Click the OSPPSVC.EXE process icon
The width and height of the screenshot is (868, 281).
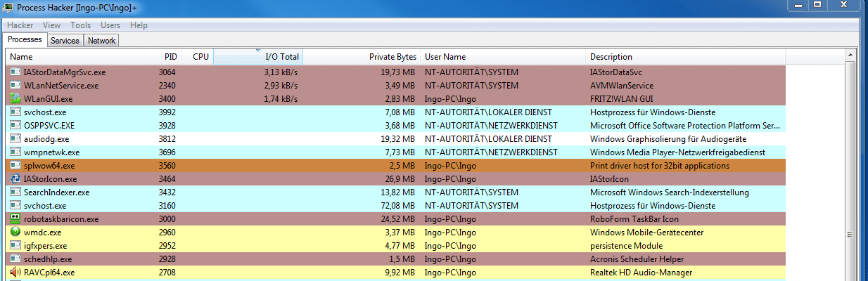pos(16,125)
